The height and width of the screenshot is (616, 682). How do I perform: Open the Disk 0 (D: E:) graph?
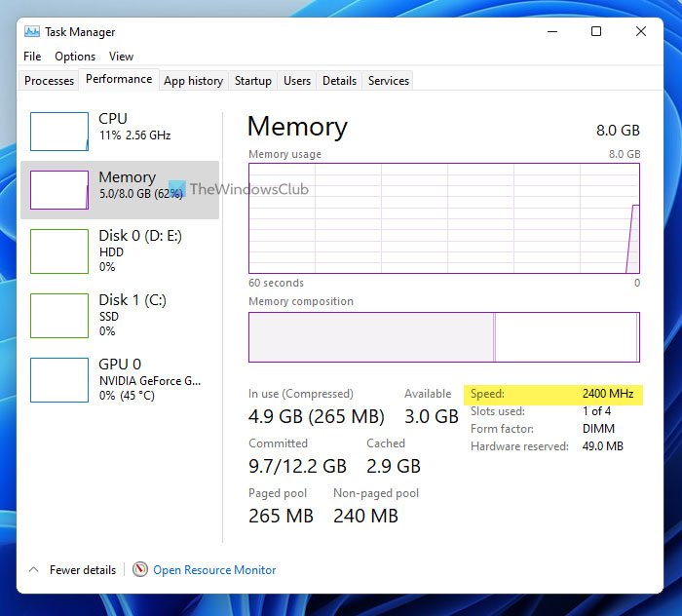pyautogui.click(x=59, y=251)
